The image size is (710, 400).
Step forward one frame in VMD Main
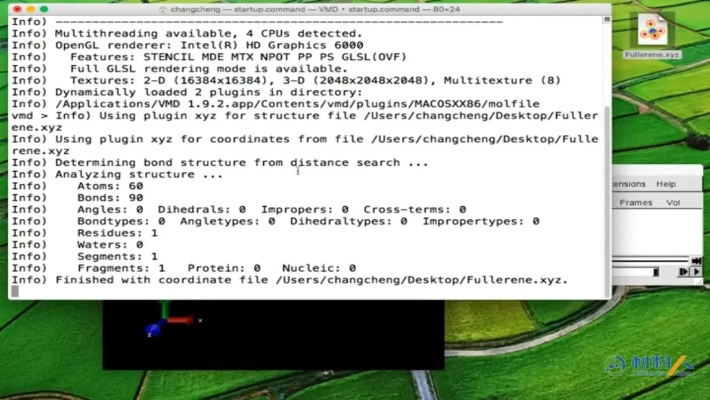684,271
